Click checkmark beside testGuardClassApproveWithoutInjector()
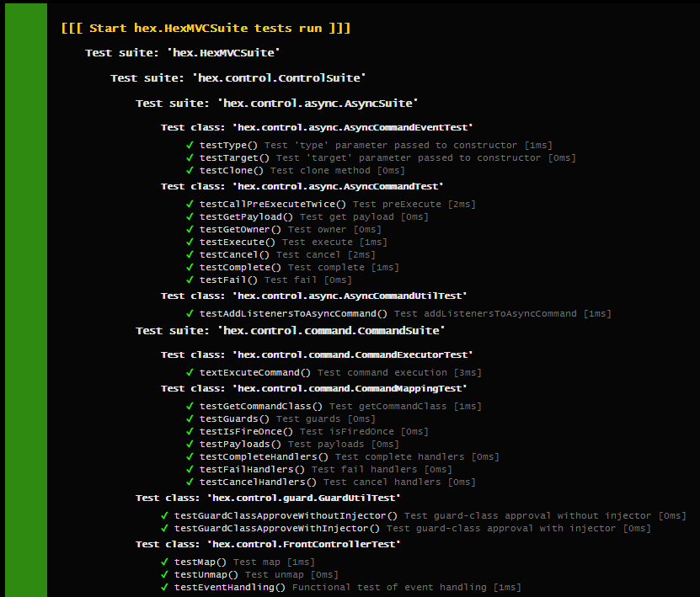Screen dimensions: 700x597 pos(165,515)
